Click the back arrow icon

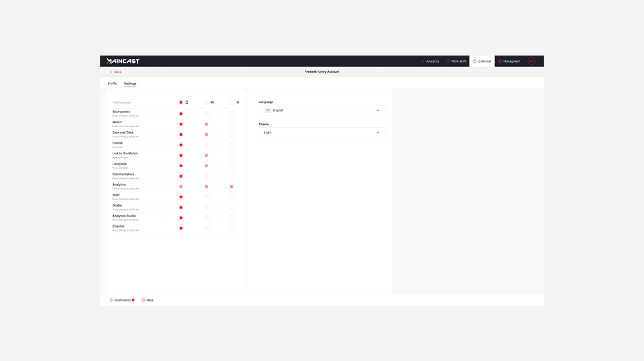point(111,72)
